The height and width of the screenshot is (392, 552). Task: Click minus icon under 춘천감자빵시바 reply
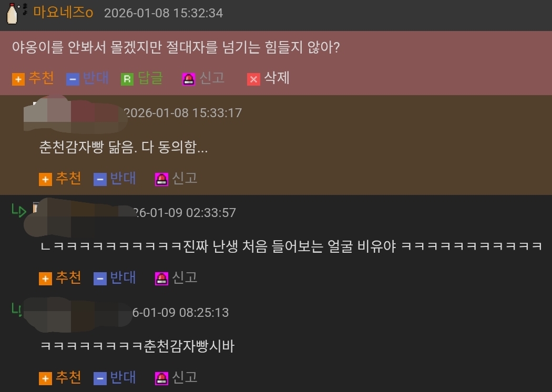point(100,379)
